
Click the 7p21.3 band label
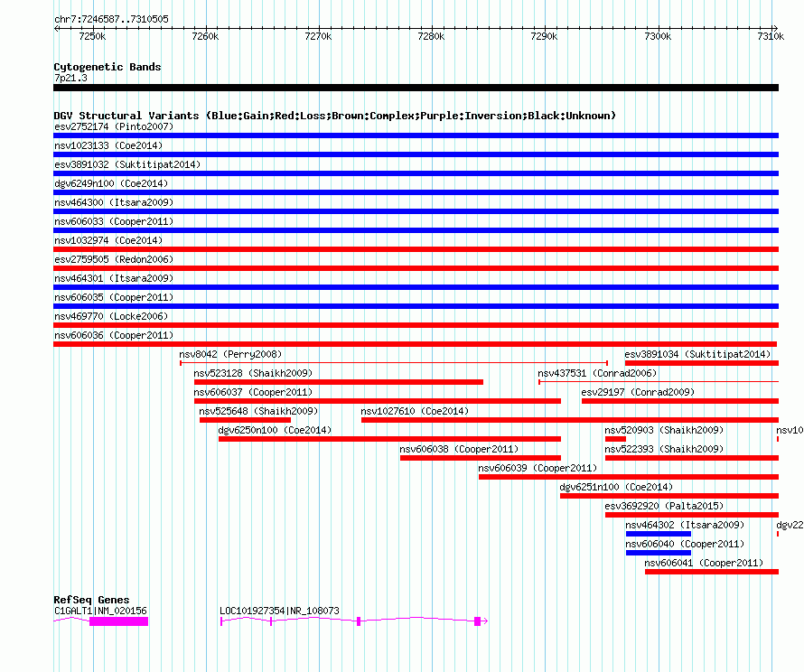click(x=70, y=78)
